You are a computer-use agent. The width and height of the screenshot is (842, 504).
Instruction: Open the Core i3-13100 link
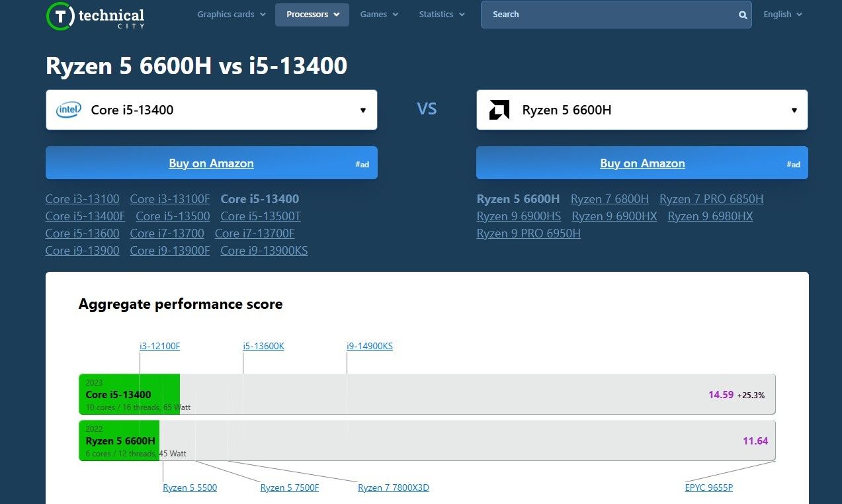[x=83, y=199]
